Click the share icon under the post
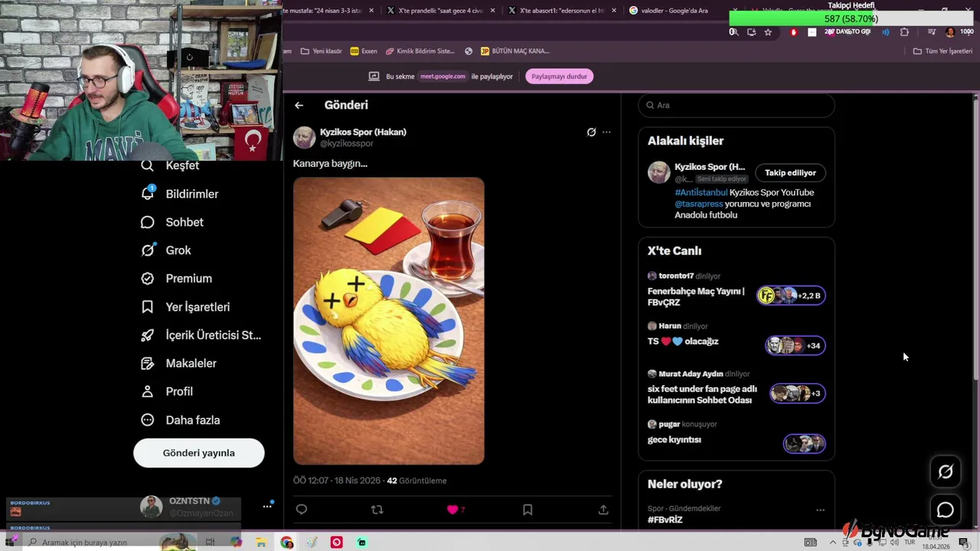The width and height of the screenshot is (980, 551). pos(603,510)
